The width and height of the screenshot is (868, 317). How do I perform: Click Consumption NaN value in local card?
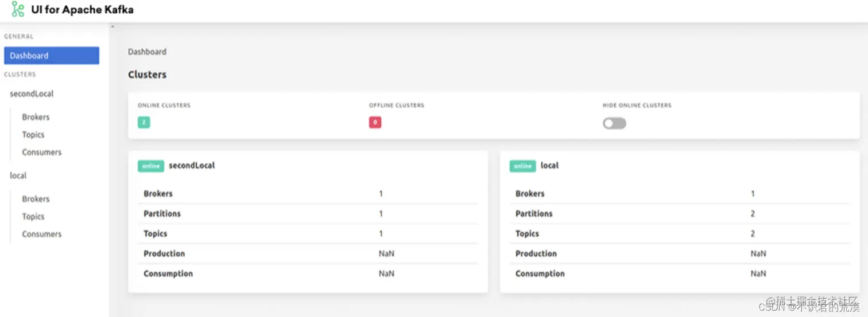click(x=758, y=273)
